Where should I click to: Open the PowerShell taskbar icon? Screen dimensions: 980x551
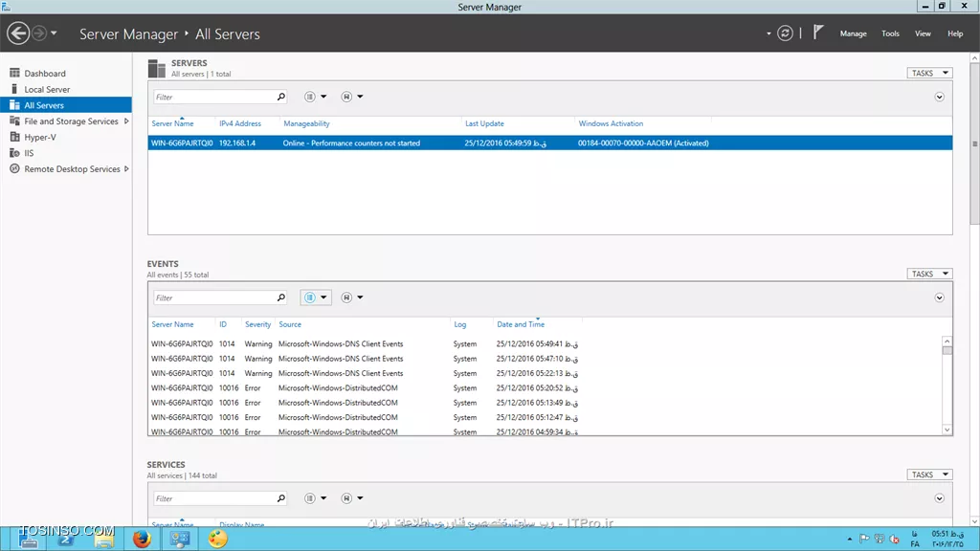(66, 539)
